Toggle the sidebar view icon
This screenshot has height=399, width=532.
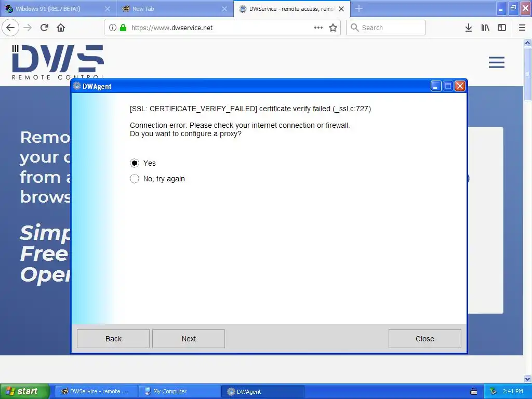point(502,28)
